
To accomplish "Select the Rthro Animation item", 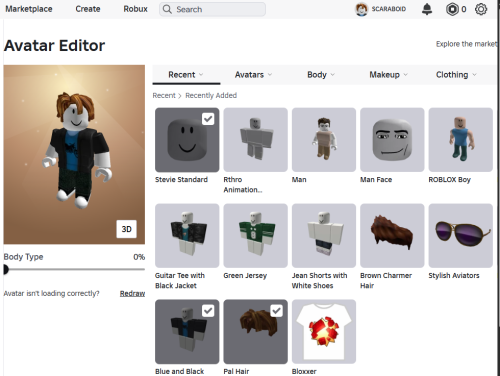I will 255,140.
